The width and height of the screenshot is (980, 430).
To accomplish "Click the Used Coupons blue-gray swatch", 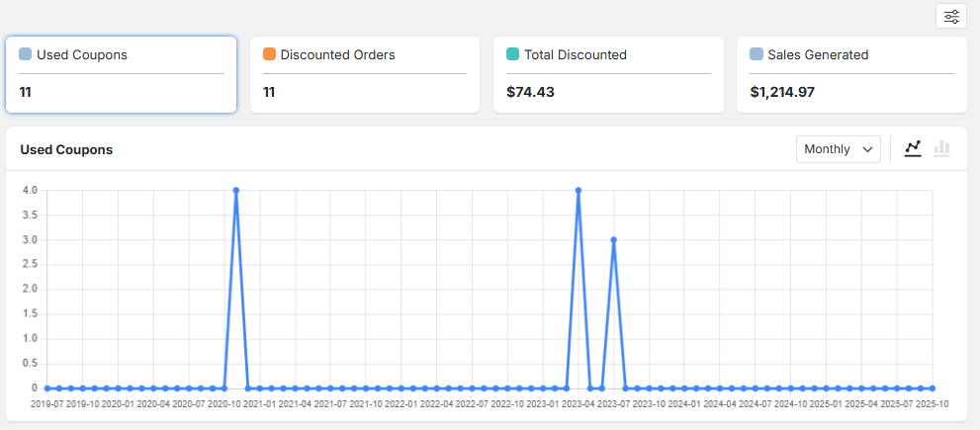I will (26, 55).
